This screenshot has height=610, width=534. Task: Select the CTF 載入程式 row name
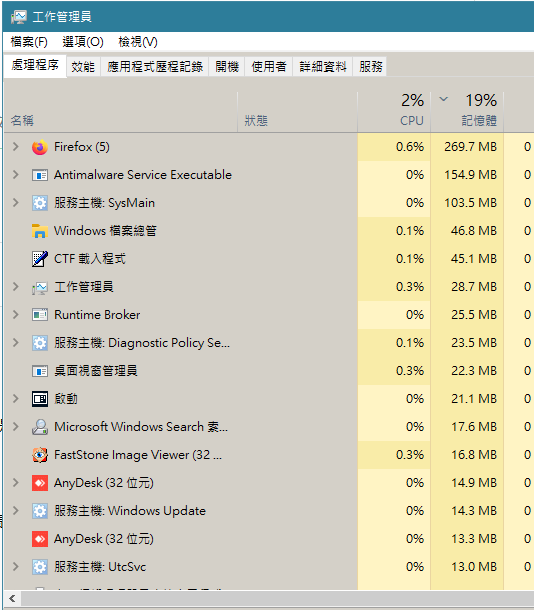pos(90,259)
